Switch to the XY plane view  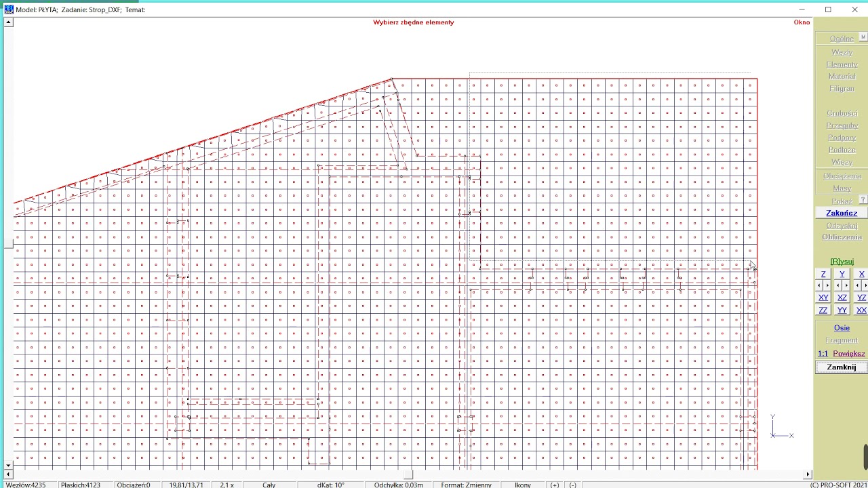click(x=823, y=298)
